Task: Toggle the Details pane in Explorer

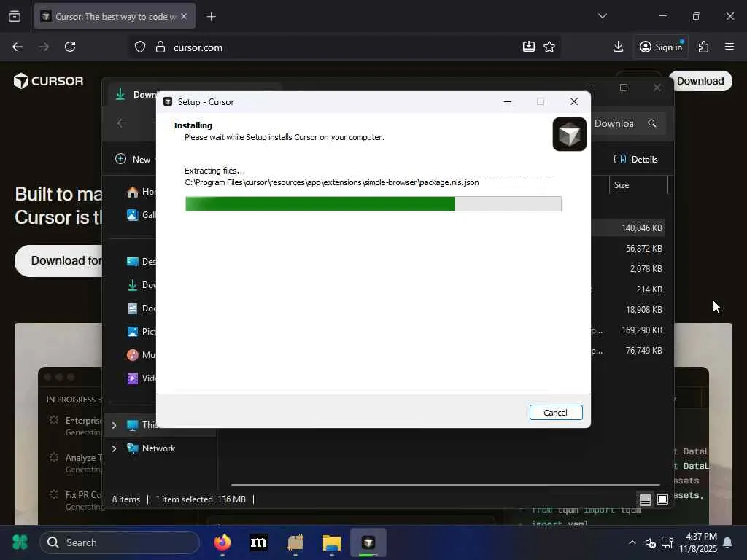Action: [x=636, y=160]
